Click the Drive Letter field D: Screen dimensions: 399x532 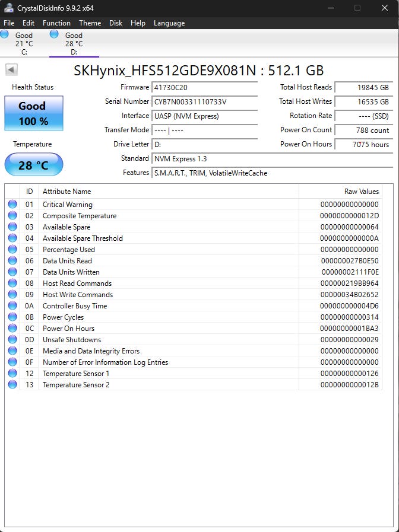[x=205, y=145]
